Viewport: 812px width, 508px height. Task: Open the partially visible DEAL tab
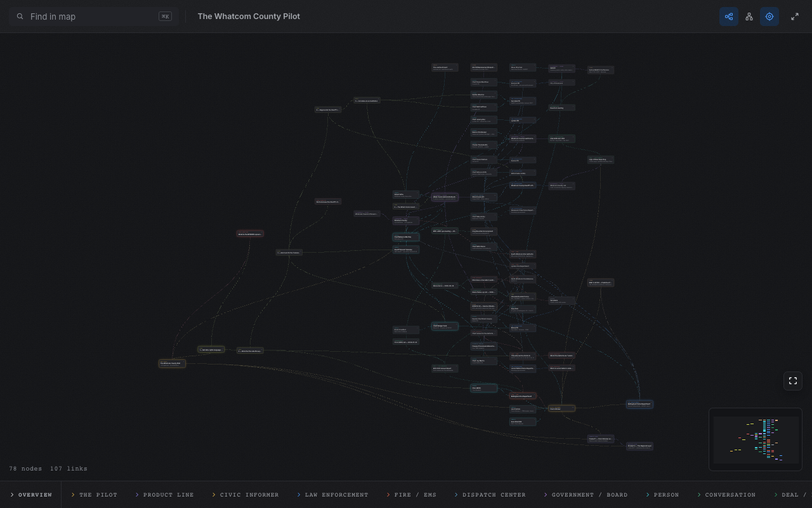click(x=790, y=495)
